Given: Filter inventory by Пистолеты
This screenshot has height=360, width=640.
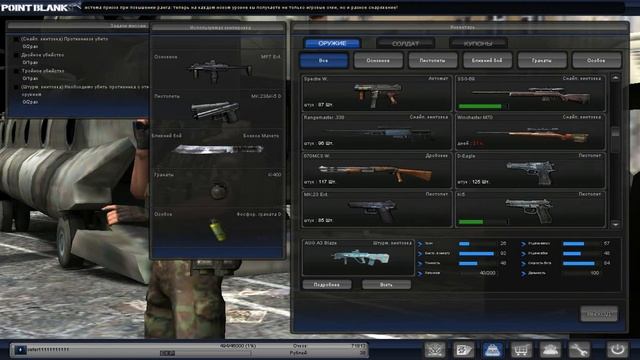Looking at the screenshot, I should point(433,60).
